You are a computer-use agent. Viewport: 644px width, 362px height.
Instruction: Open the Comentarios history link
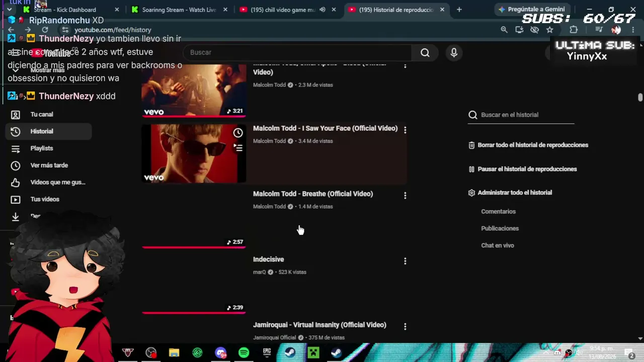pos(498,212)
